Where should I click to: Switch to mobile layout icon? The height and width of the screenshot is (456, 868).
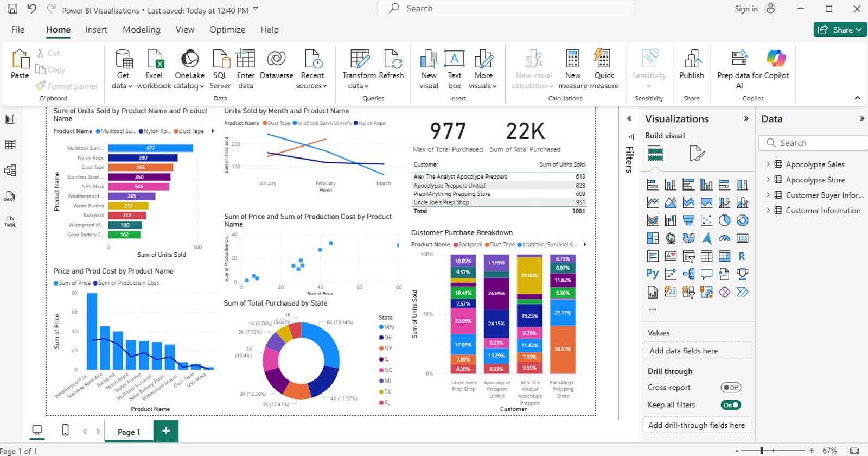[65, 430]
